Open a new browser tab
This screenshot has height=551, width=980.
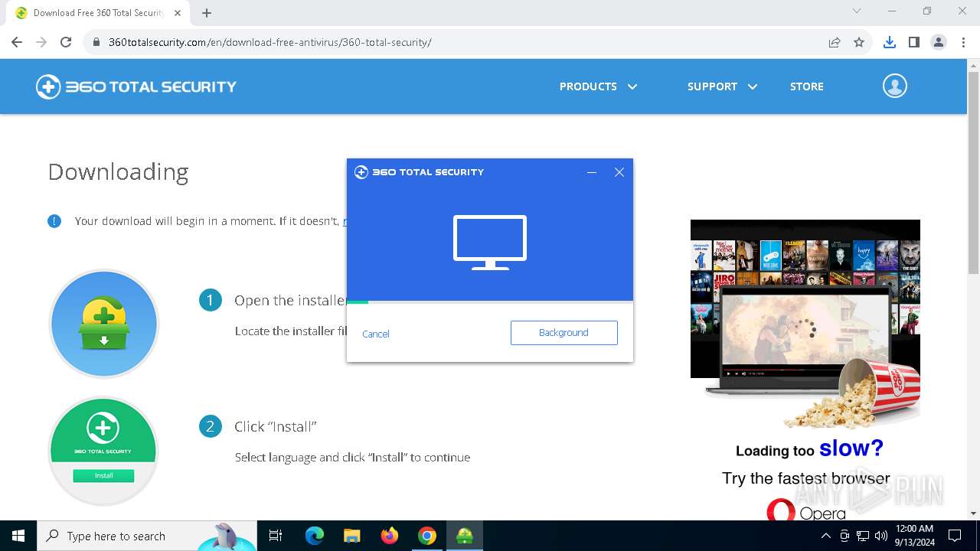coord(207,12)
